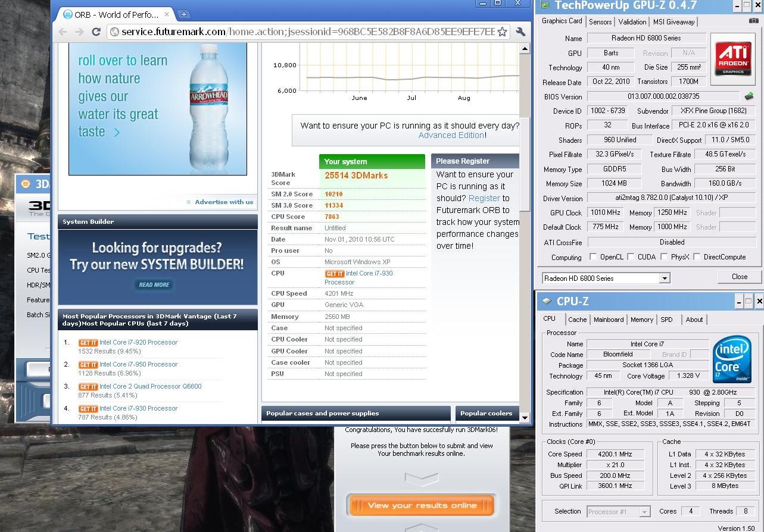Viewport: 764px width, 532px height.
Task: Click the GPU Clock field showing 1010 MHz
Action: [x=606, y=213]
